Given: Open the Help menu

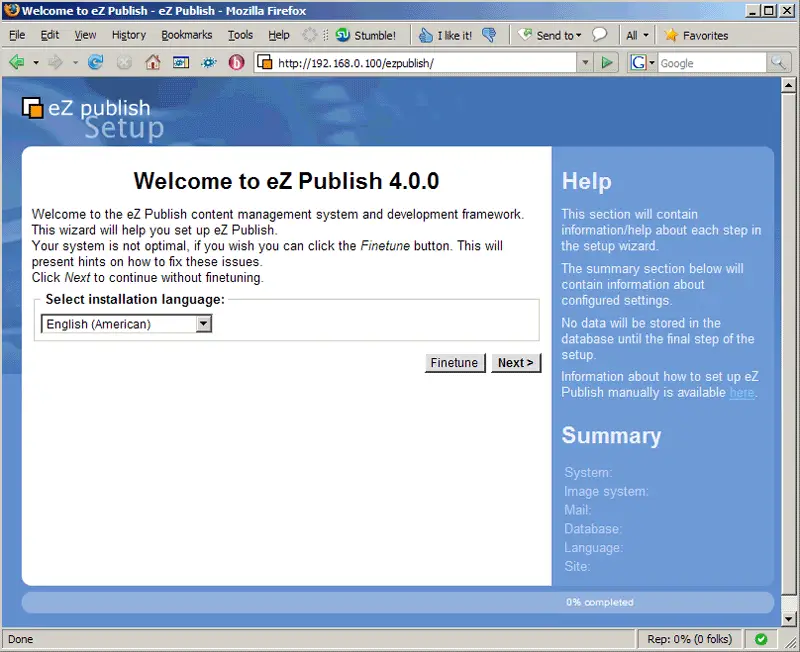Looking at the screenshot, I should click(279, 35).
